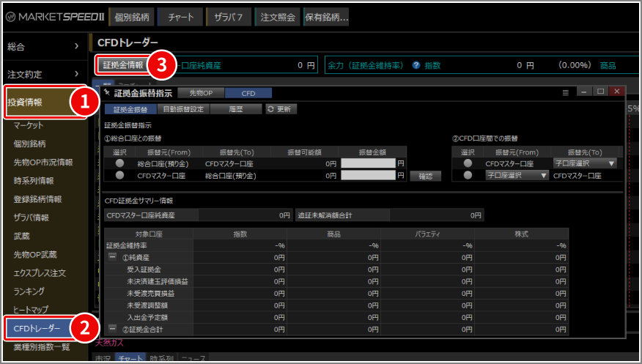The width and height of the screenshot is (642, 364).
Task: Open 子口座選択 dropdown in 振替元(From) column
Action: pyautogui.click(x=517, y=175)
